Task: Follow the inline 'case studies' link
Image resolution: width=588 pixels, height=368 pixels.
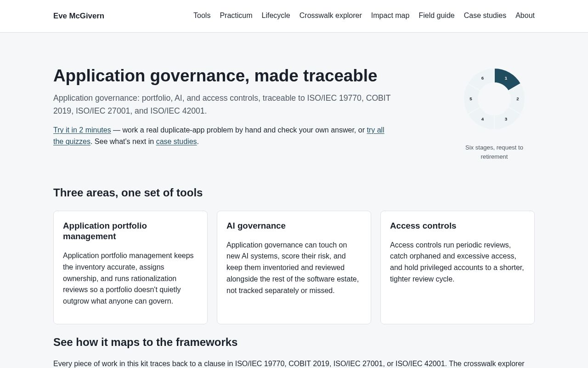Action: pyautogui.click(x=176, y=142)
